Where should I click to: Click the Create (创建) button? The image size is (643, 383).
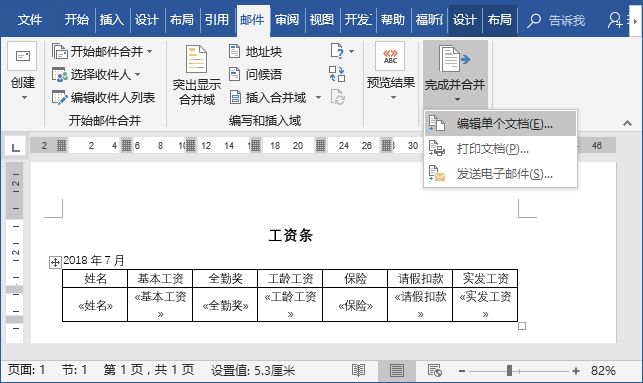(x=23, y=73)
